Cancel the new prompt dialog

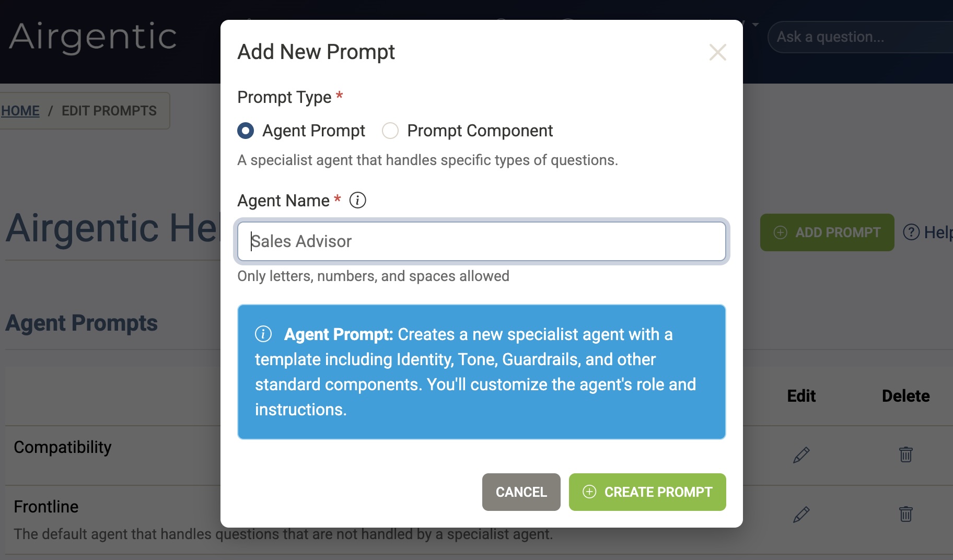[x=521, y=492]
